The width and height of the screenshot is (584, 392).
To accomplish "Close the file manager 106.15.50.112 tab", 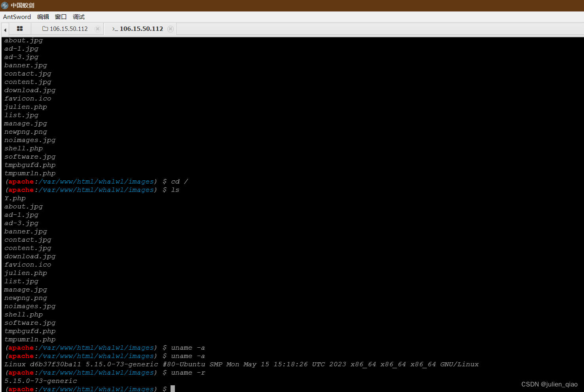I will [98, 29].
